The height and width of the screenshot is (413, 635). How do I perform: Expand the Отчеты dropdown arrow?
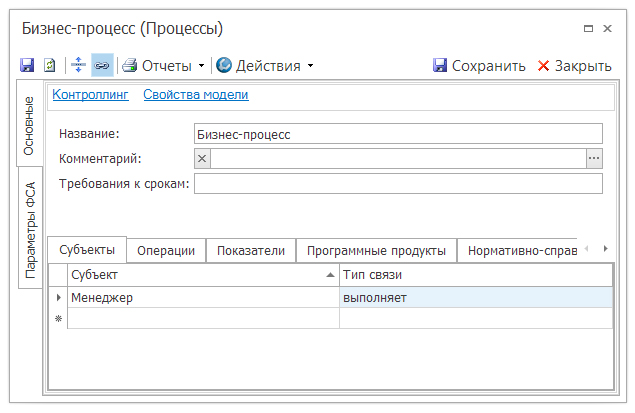[201, 66]
